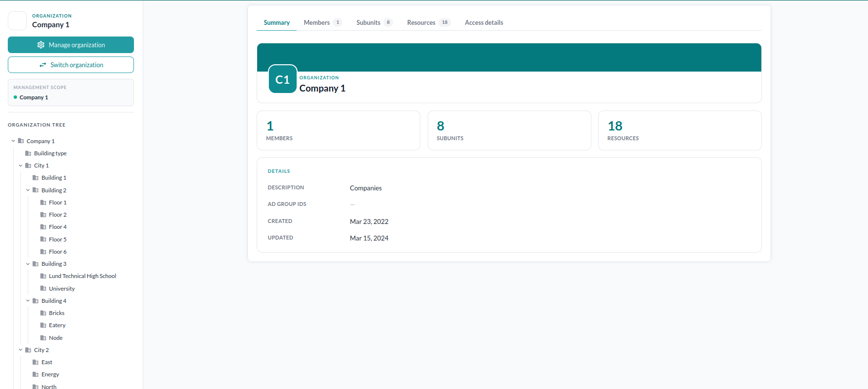Image resolution: width=868 pixels, height=389 pixels.
Task: Select Eatery in the tree
Action: click(x=57, y=325)
